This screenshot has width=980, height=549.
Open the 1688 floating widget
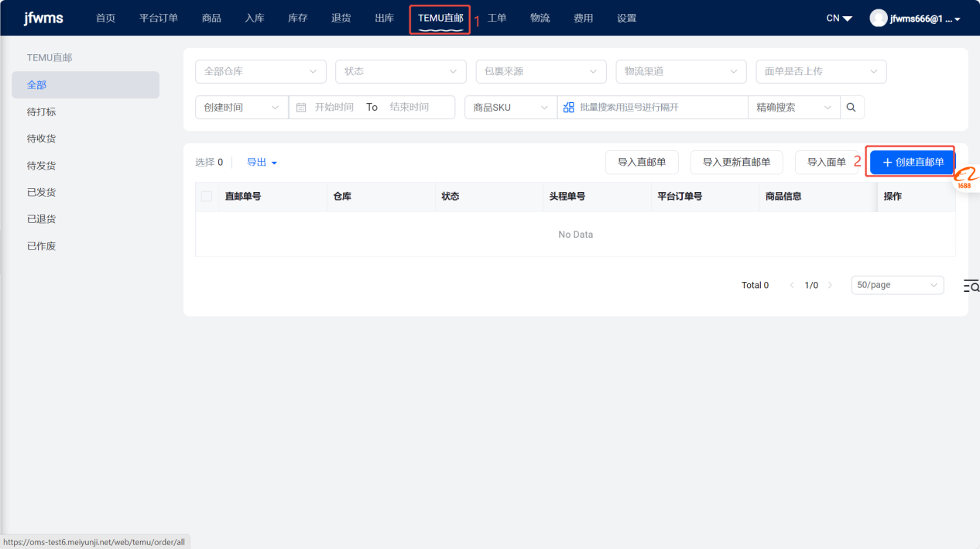(965, 179)
